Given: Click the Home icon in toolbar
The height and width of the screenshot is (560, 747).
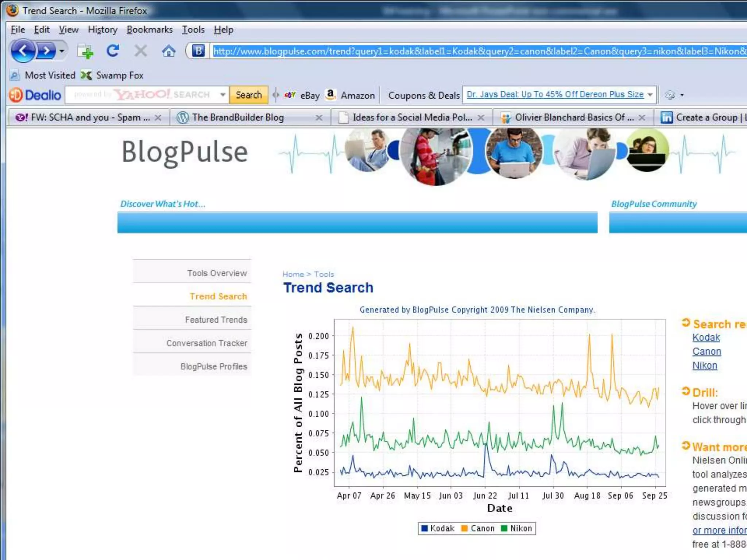Looking at the screenshot, I should (x=168, y=51).
